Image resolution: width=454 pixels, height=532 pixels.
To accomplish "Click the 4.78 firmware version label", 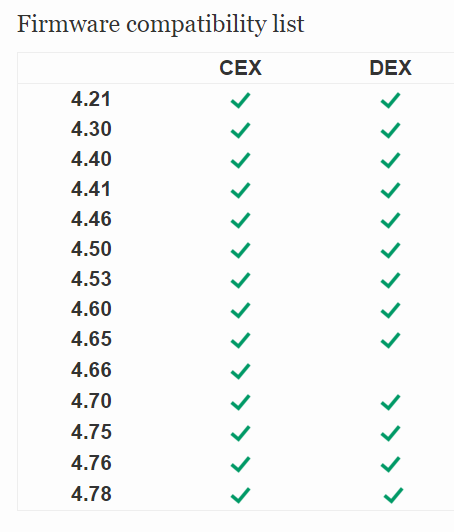I will [91, 494].
